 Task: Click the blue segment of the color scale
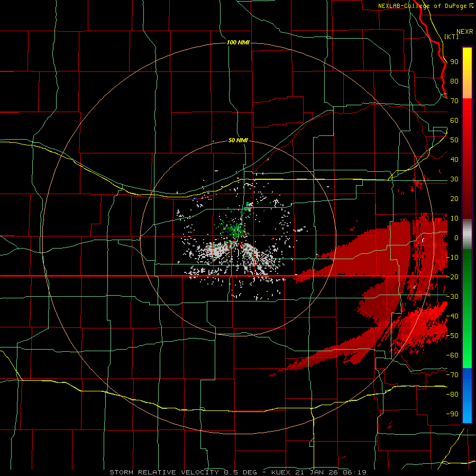click(467, 396)
